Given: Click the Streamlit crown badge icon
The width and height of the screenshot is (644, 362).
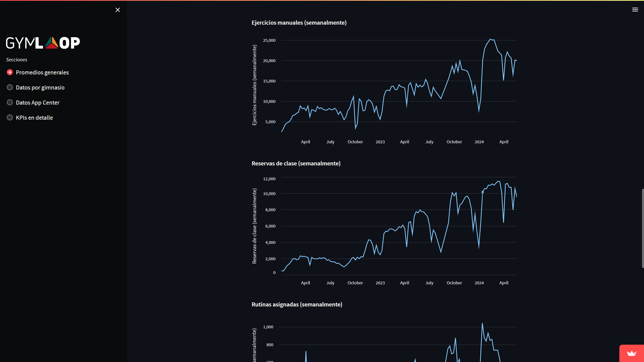Looking at the screenshot, I should (x=631, y=353).
